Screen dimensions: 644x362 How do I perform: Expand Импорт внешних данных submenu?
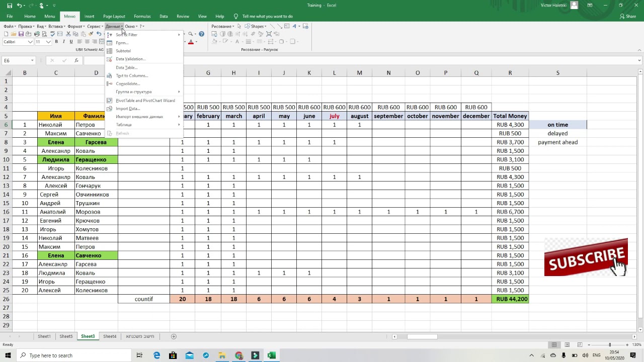(144, 117)
